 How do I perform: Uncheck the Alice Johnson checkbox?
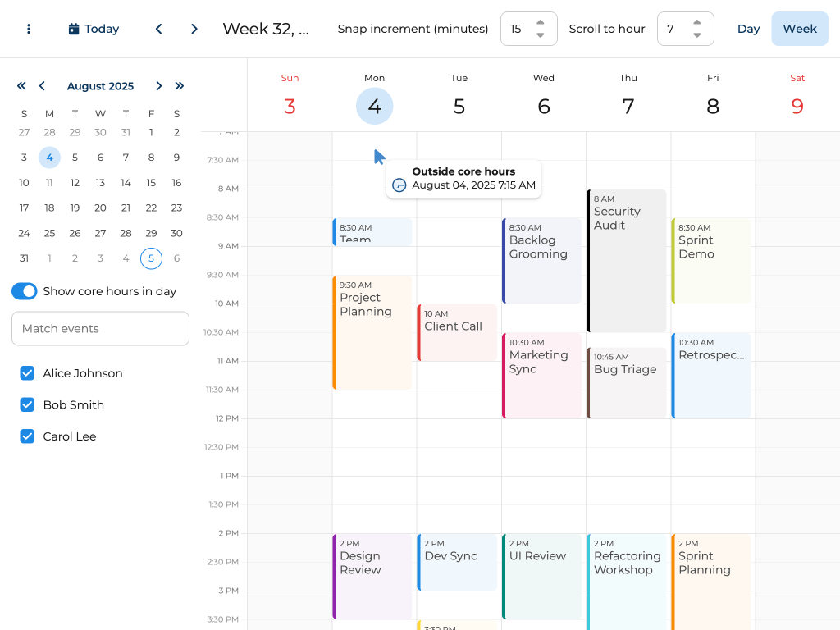[27, 373]
